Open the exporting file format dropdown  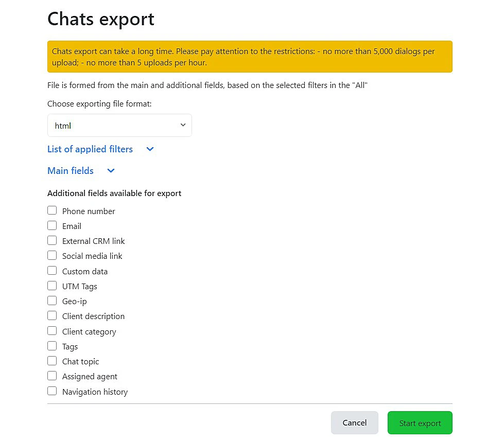(x=119, y=126)
